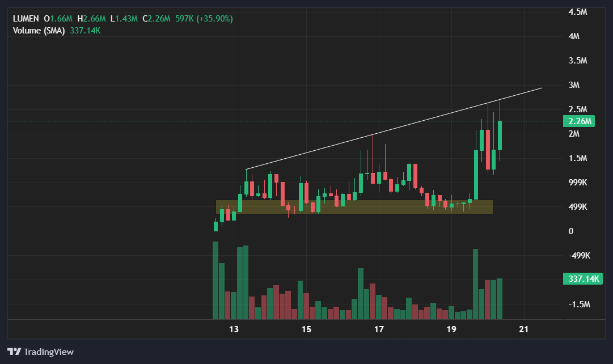Click the Volume (SMA) indicator label

point(39,31)
